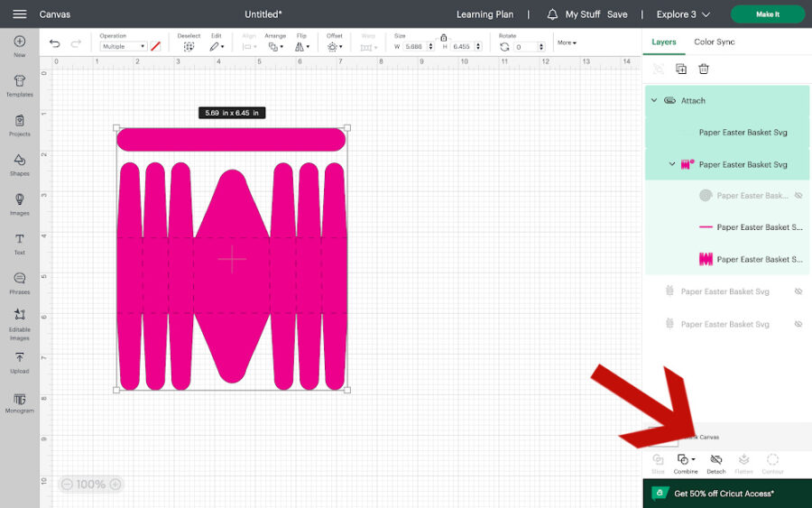Open the notifications bell
Viewport: 812px width, 508px height.
[x=552, y=14]
